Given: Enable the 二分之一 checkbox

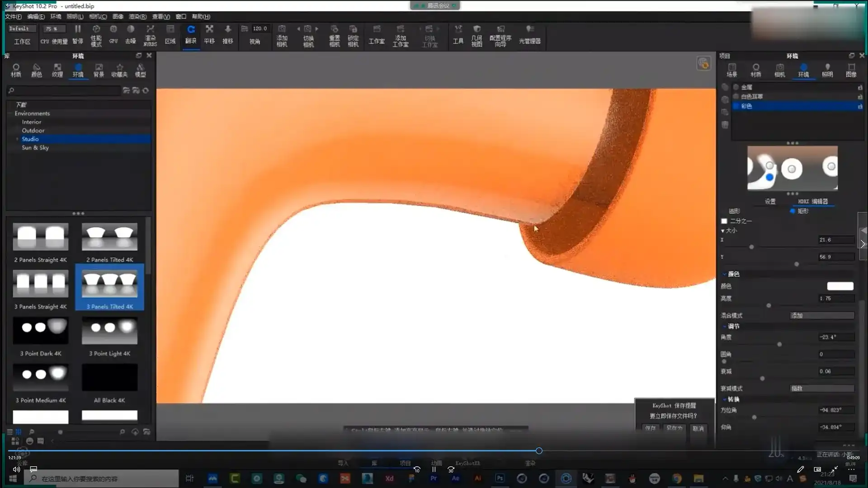Looking at the screenshot, I should click(724, 221).
